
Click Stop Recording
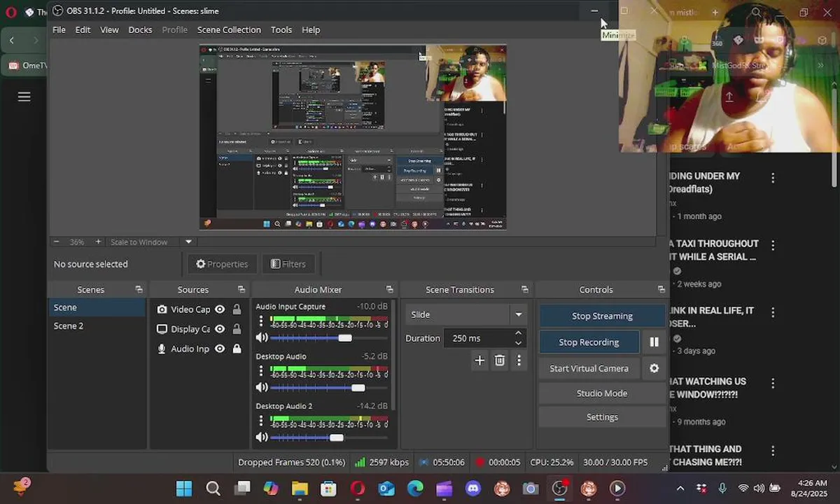point(589,342)
